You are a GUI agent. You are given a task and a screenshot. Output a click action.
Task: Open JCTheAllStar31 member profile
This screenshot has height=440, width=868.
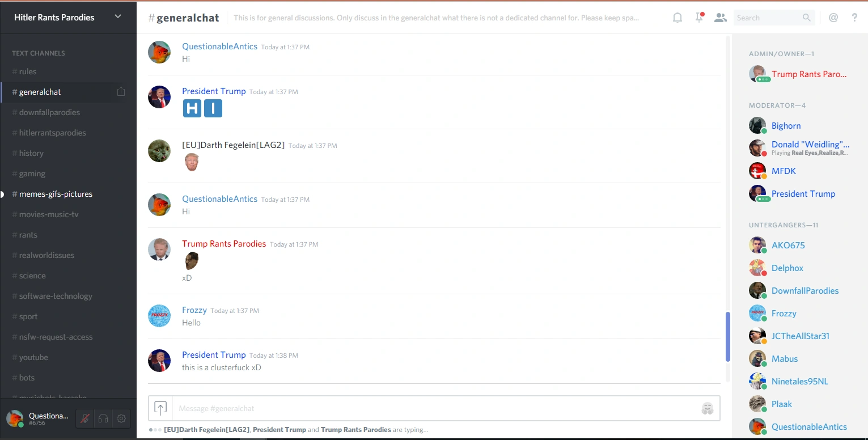point(800,336)
